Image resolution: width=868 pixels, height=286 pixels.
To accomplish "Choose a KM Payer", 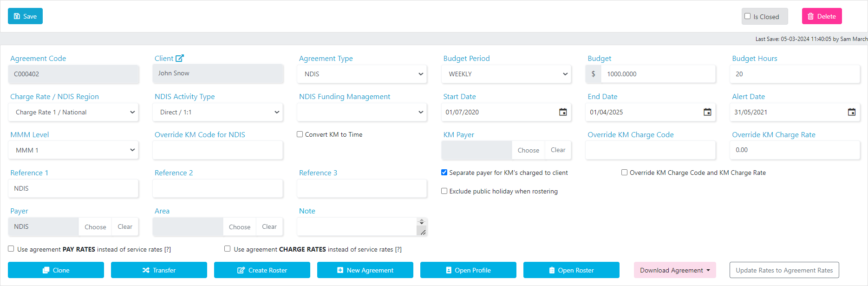I will pos(529,150).
